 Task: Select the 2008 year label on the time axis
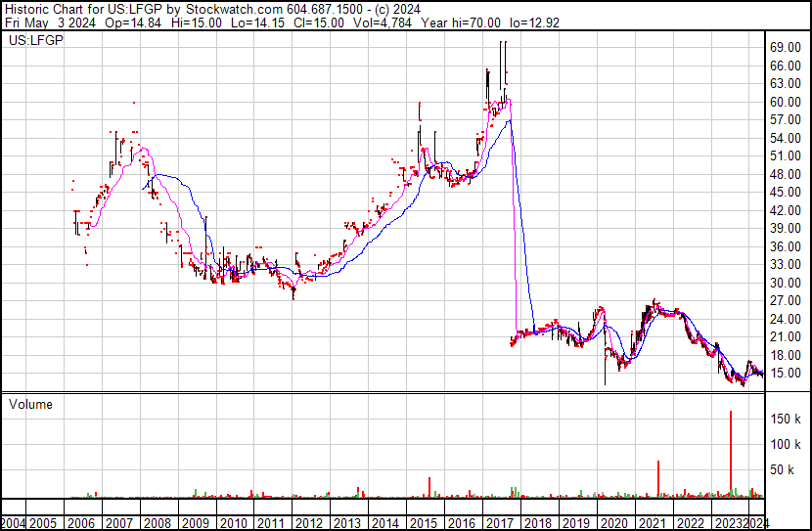coord(158,521)
